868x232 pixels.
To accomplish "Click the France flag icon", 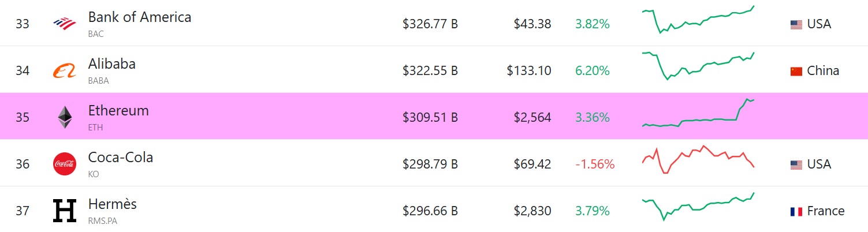I will click(x=796, y=211).
